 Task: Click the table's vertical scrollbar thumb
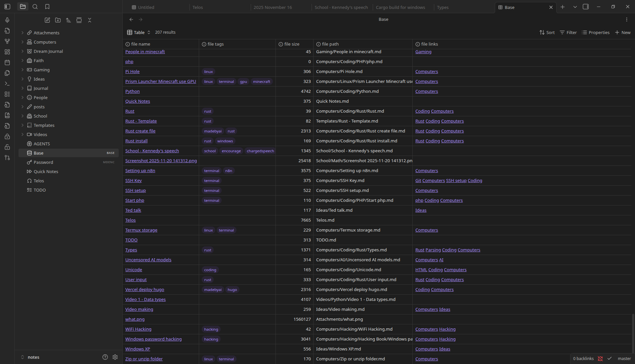pos(633,334)
